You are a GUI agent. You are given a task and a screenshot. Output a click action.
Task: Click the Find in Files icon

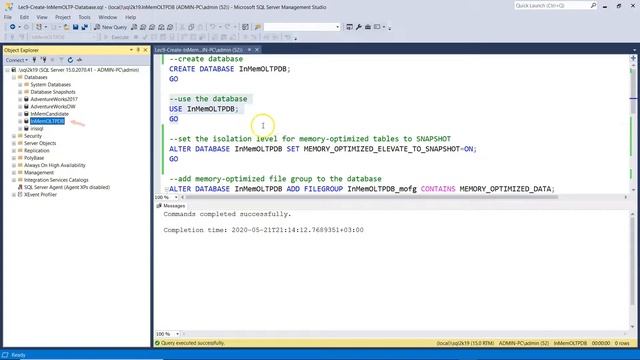(258, 27)
